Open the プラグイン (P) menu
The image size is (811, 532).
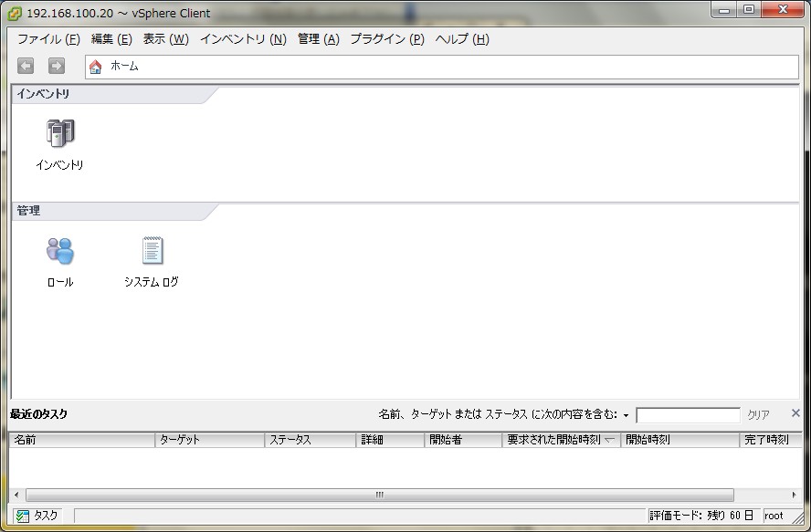(x=387, y=39)
